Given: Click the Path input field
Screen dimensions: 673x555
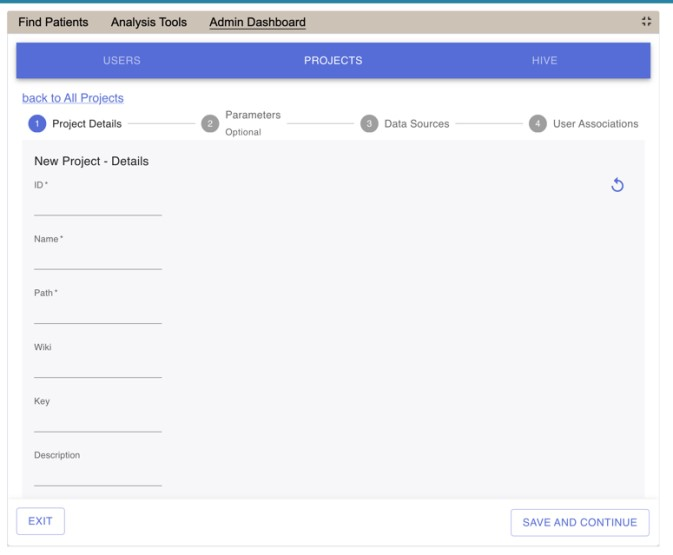Looking at the screenshot, I should pyautogui.click(x=97, y=312).
